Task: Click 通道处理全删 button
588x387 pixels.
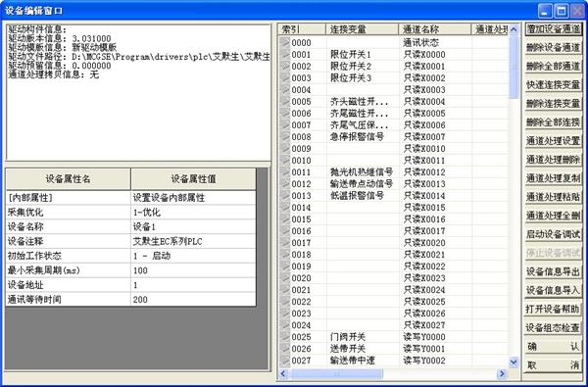Action: (553, 216)
